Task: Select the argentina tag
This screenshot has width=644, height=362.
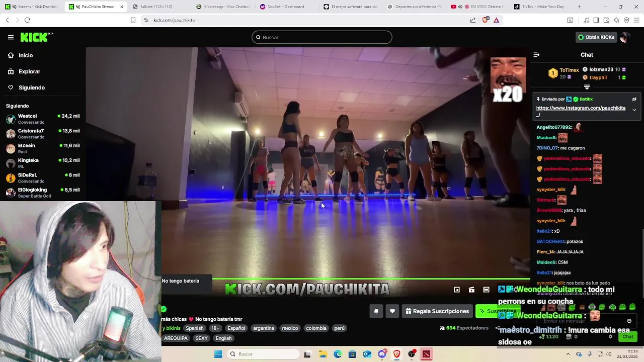Action: tap(264, 328)
